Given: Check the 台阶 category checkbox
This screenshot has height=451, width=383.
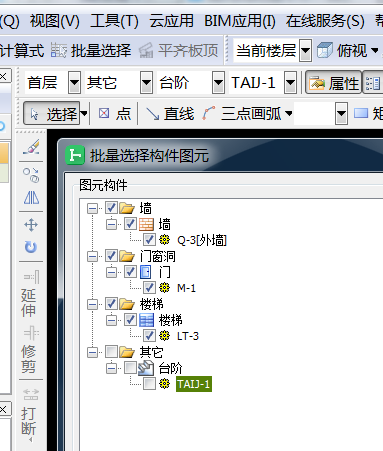Looking at the screenshot, I should [x=130, y=368].
